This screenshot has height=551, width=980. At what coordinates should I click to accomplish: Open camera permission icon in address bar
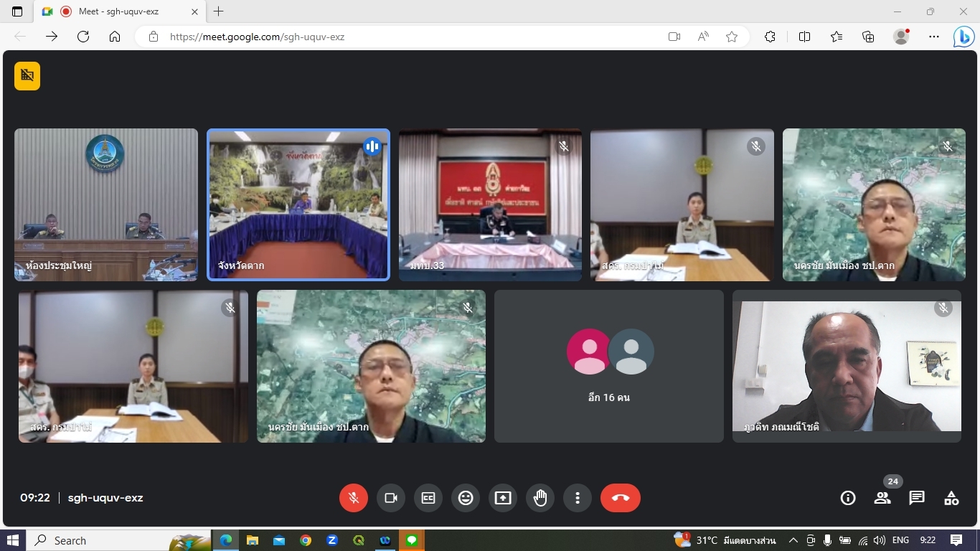[x=674, y=37]
